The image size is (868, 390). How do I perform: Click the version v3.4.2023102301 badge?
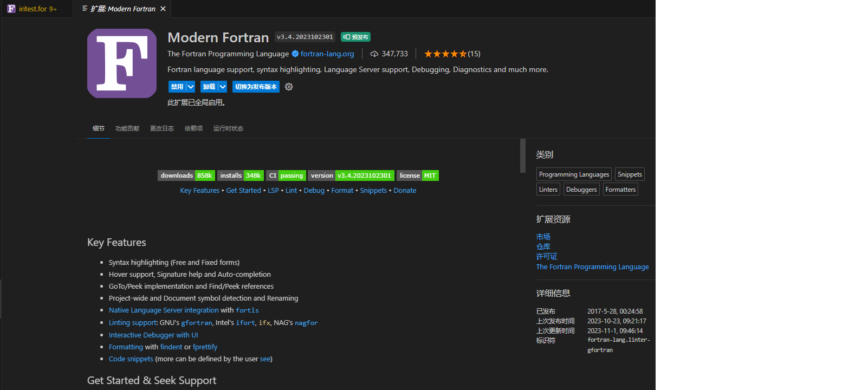pos(351,175)
